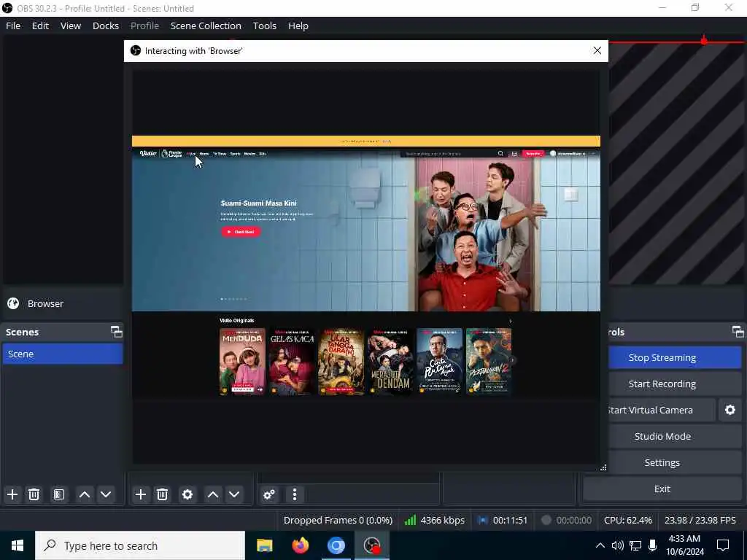Open user account dropdown on Vidio
The image size is (747, 560).
tap(572, 153)
